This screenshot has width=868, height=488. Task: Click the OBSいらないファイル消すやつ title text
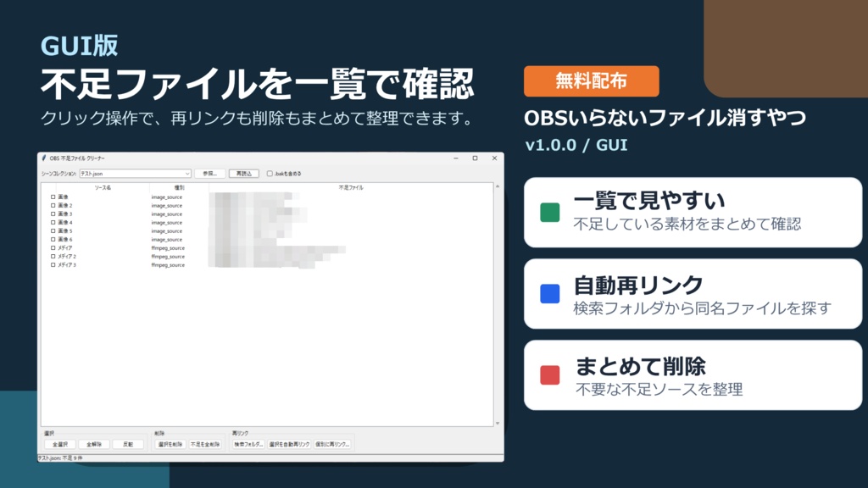pyautogui.click(x=665, y=117)
